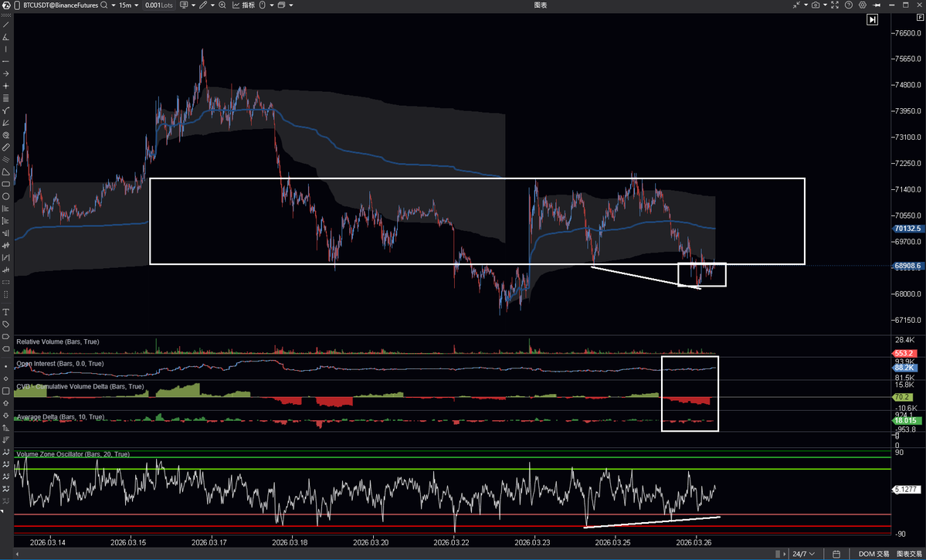Open the calendar date picker icon
926x560 pixels.
tap(836, 554)
